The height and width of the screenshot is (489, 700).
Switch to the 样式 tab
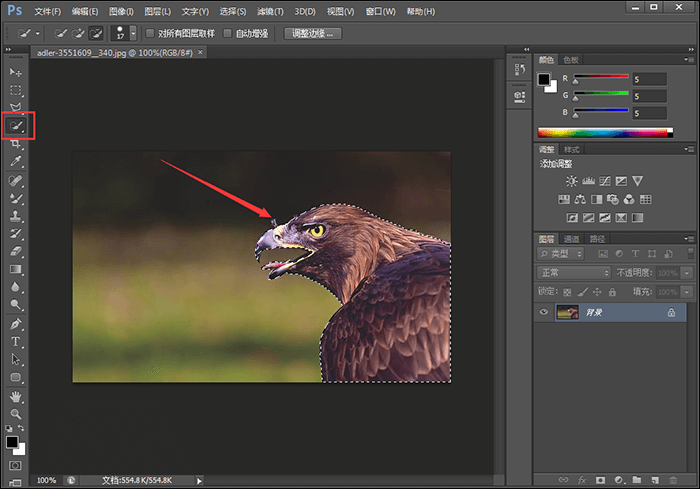pos(571,150)
